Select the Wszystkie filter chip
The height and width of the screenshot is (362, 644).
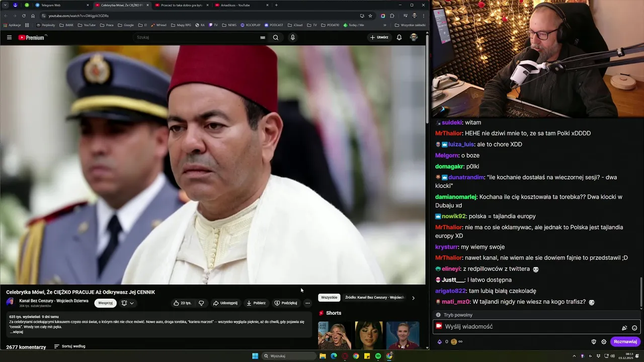point(329,298)
